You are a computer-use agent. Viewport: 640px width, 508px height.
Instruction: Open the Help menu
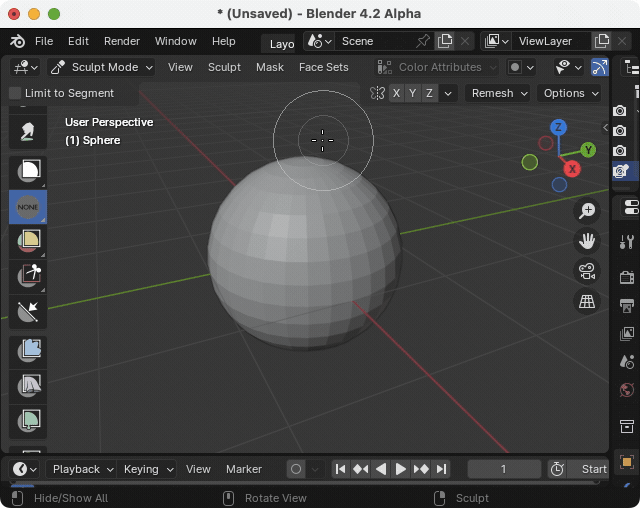tap(223, 41)
